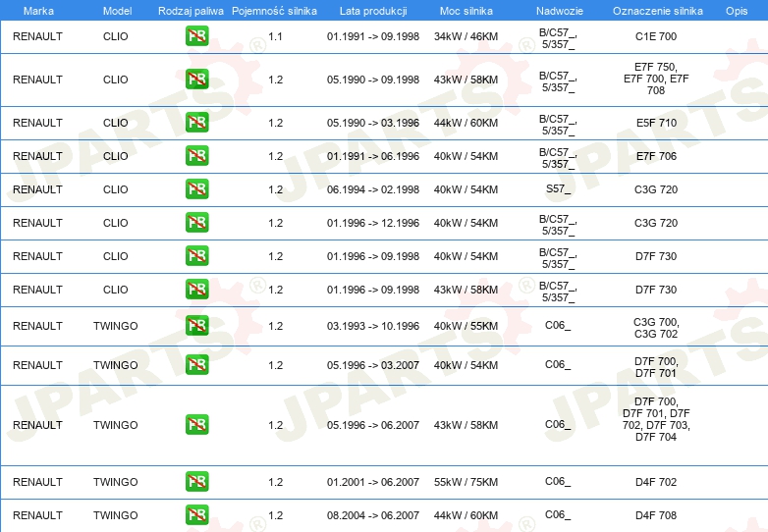Click fuel icon in 01.1996 -> 12.1996 row
768x532 pixels.
[196, 222]
